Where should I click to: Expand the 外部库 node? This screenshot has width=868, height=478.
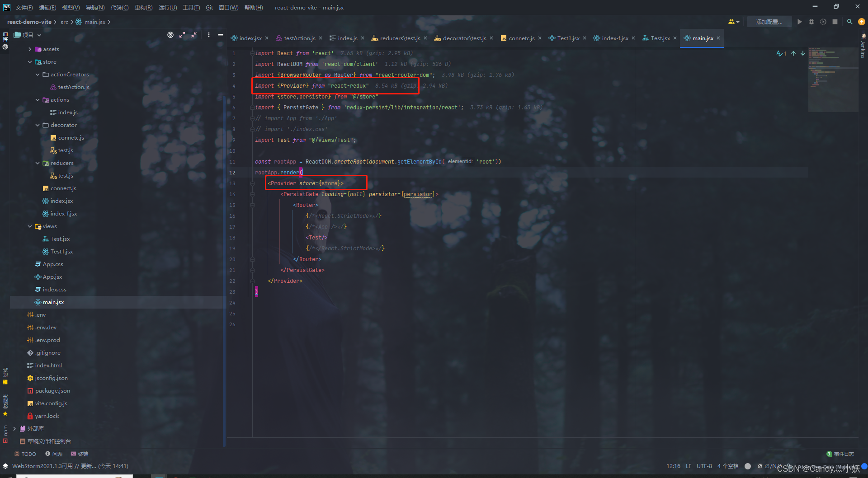pyautogui.click(x=14, y=428)
